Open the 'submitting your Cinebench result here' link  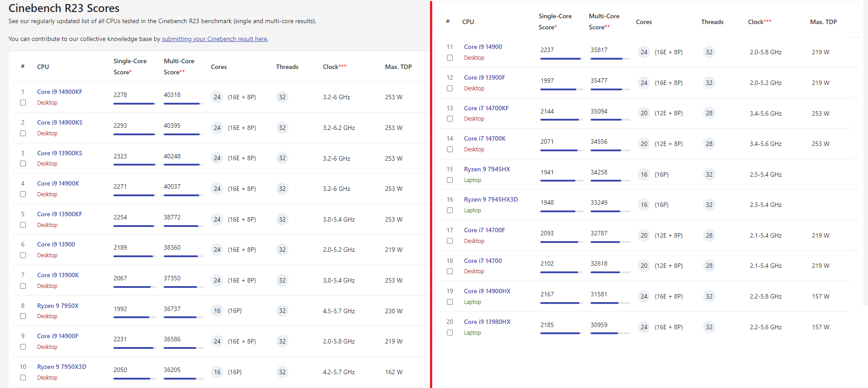(x=214, y=39)
